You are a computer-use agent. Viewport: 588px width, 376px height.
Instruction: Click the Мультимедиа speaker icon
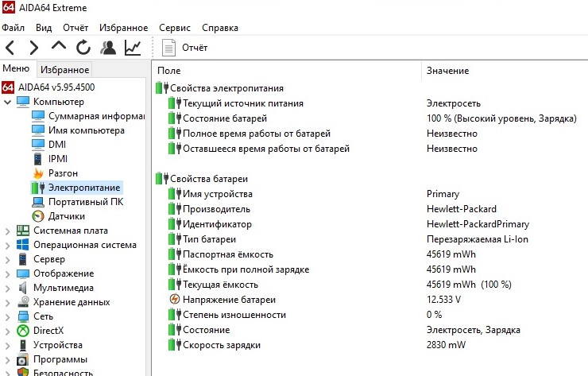(23, 288)
